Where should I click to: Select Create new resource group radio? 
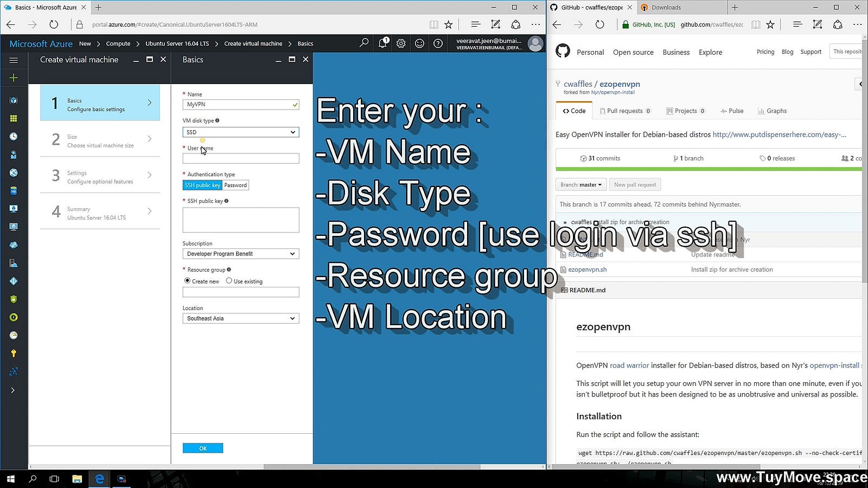coord(187,281)
